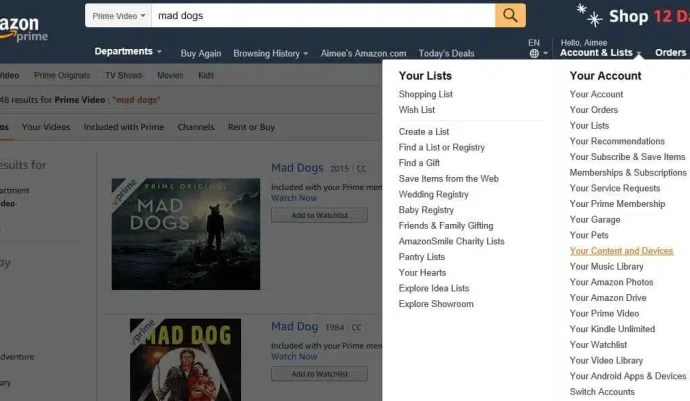Viewport: 690px width, 401px height.
Task: Expand the Departments menu
Action: [128, 51]
